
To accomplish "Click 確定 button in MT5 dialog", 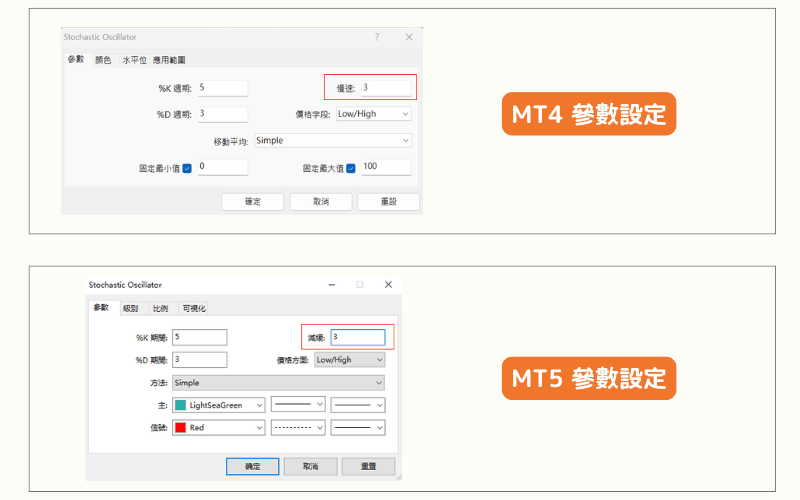I will (253, 466).
